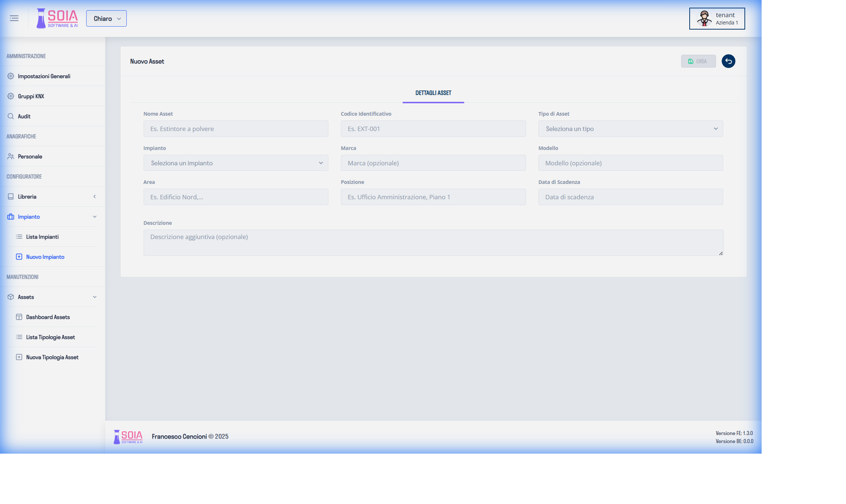Select the Impianto briefcase icon

coord(10,216)
